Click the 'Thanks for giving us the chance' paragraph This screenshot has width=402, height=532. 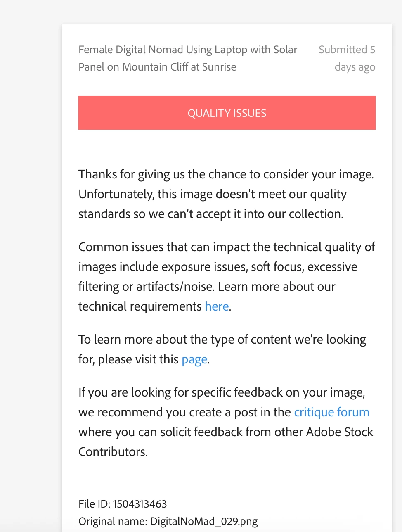(x=227, y=194)
